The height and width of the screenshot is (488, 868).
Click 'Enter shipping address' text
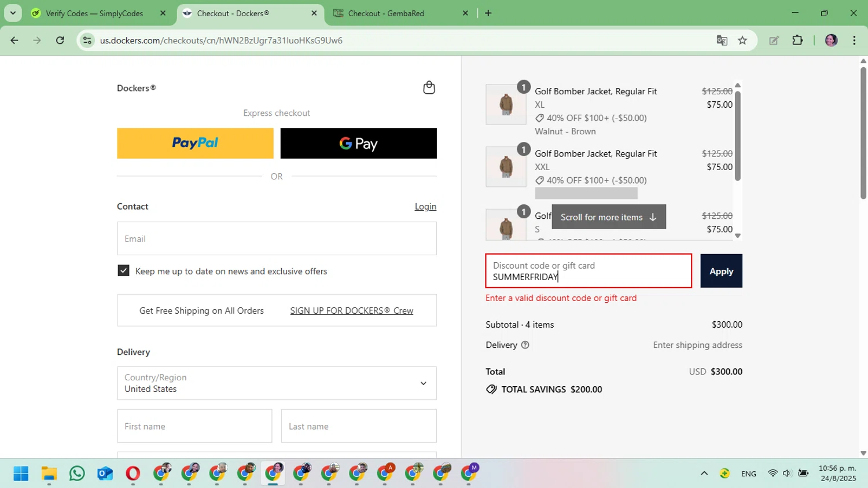coord(697,345)
